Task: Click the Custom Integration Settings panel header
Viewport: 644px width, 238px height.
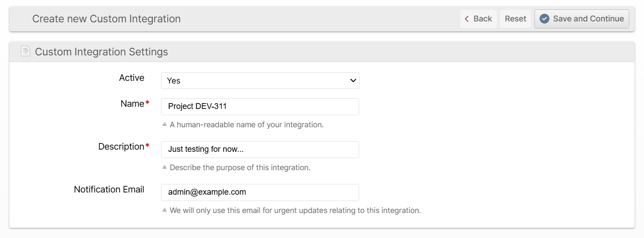Action: click(102, 52)
